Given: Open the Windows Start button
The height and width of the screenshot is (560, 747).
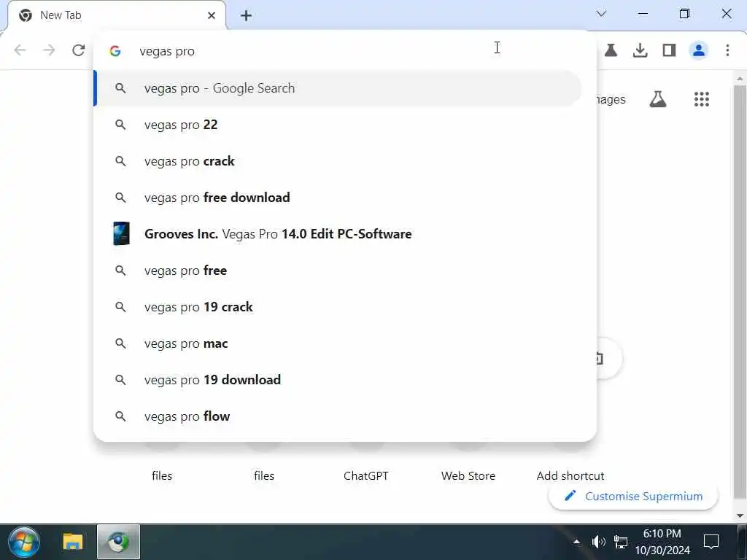Looking at the screenshot, I should tap(23, 542).
